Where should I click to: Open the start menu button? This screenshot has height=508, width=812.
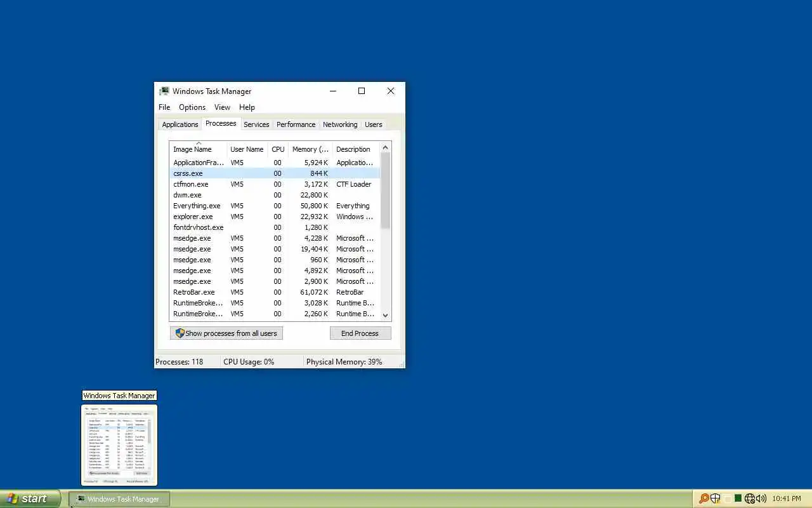30,498
